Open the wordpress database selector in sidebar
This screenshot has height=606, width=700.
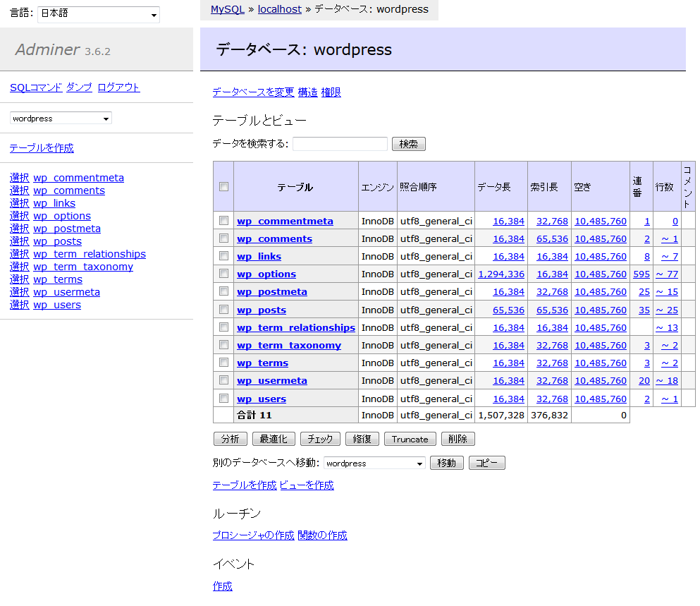(x=61, y=118)
